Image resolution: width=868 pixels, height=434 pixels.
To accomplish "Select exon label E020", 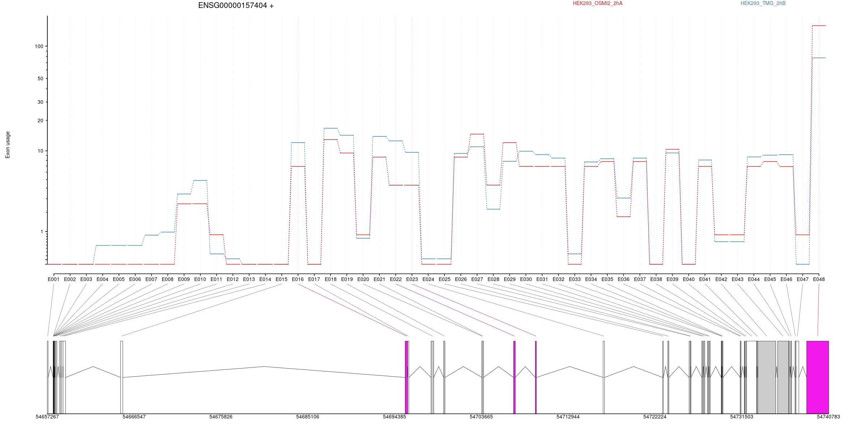I will click(x=363, y=279).
